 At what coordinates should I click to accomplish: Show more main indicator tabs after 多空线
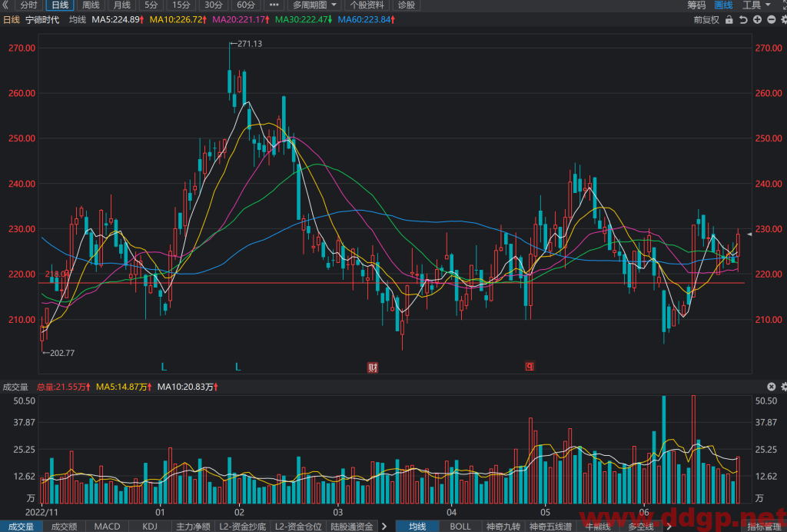coord(669,527)
